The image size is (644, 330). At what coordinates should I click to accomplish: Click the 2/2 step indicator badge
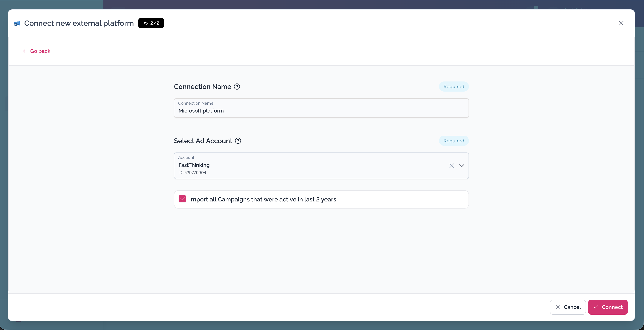(151, 23)
